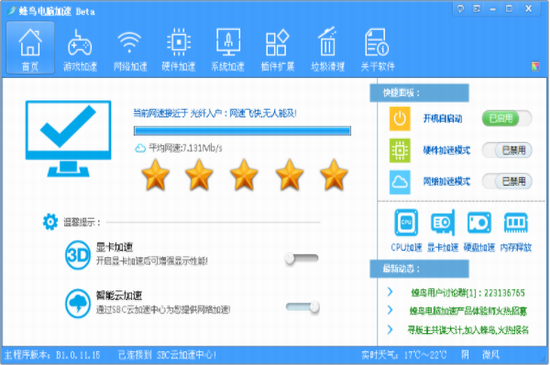Switch to the 系统加速 tab
The height and width of the screenshot is (365, 550).
pyautogui.click(x=228, y=49)
